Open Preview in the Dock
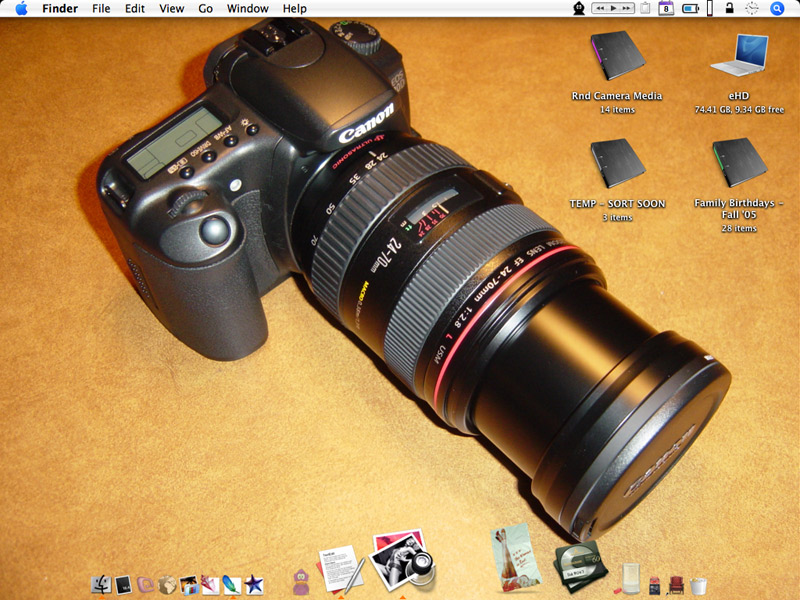This screenshot has height=600, width=800. click(403, 561)
